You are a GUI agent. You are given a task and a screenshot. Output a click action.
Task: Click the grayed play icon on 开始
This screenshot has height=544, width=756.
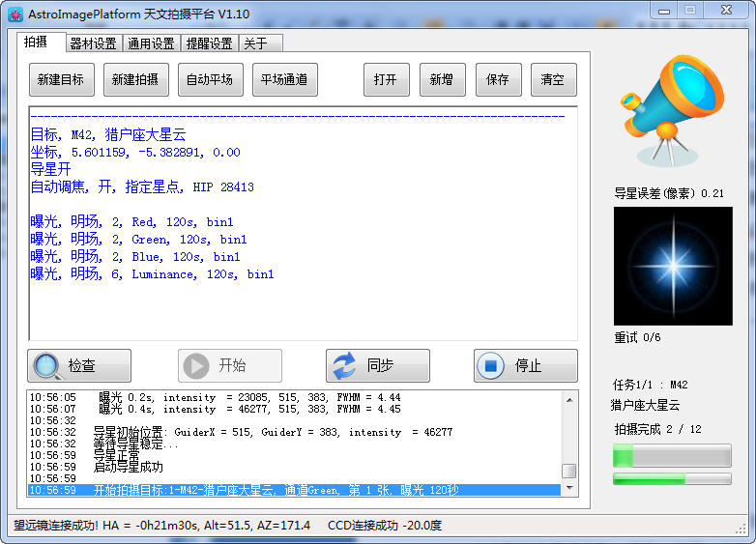point(196,366)
